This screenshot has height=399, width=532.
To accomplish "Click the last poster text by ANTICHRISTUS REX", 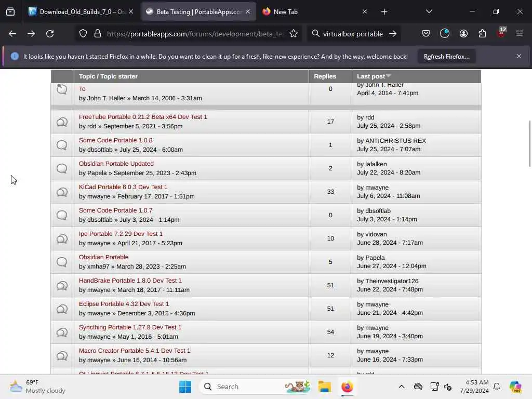I will tap(391, 140).
